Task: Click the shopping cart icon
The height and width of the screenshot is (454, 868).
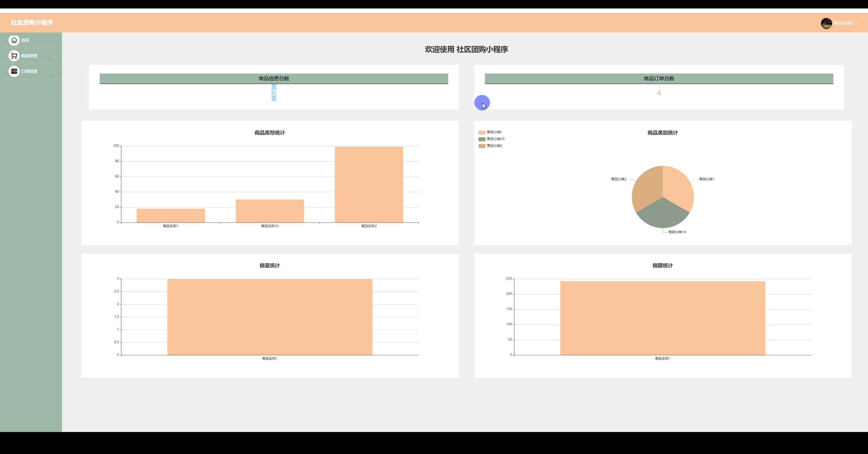Action: click(x=14, y=56)
